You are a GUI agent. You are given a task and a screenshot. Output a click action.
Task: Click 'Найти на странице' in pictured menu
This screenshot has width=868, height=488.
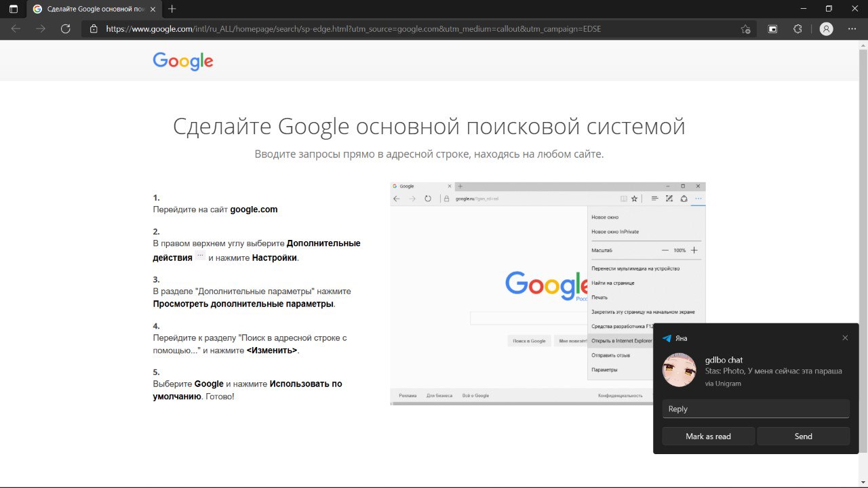[x=613, y=283]
